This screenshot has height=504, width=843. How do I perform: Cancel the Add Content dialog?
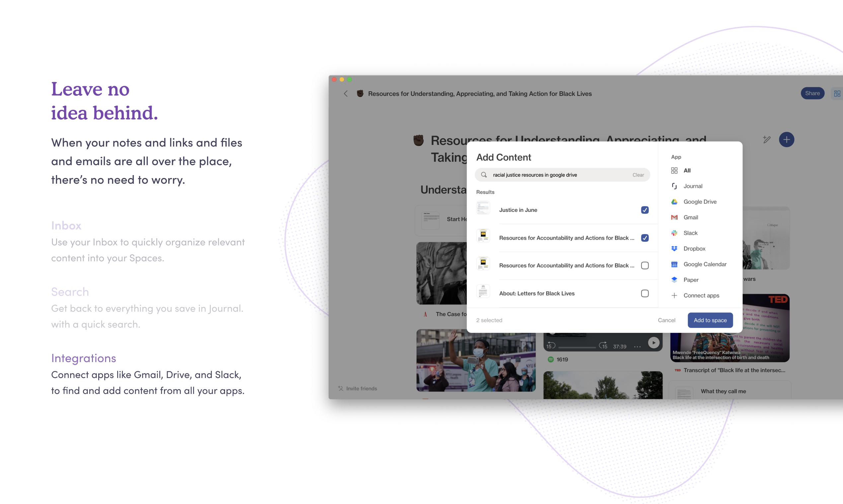[x=666, y=320]
